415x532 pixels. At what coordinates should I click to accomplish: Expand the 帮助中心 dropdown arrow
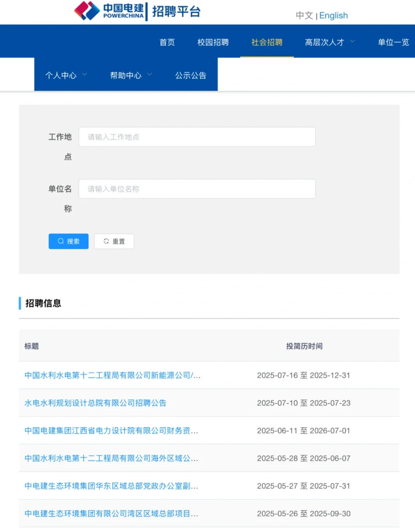(149, 74)
